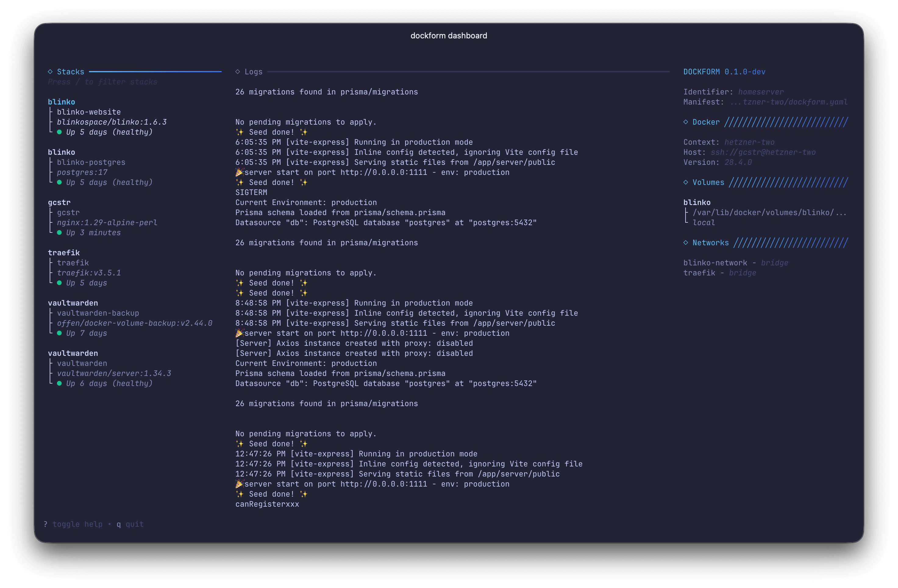Click the filter stacks placeholder text
Image resolution: width=898 pixels, height=588 pixels.
click(102, 82)
